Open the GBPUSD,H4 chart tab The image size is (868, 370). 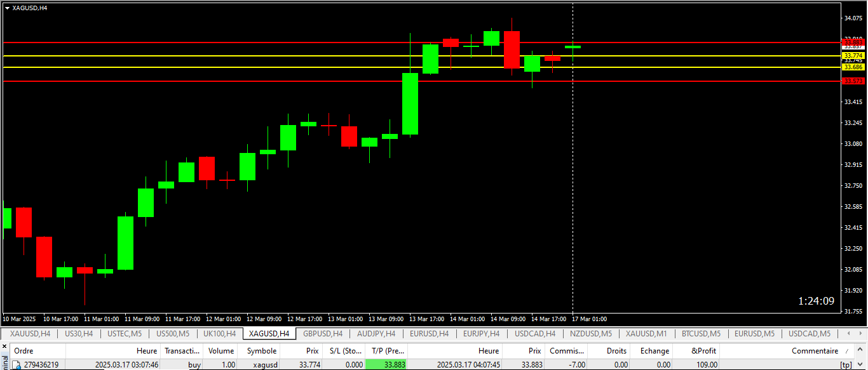(323, 333)
